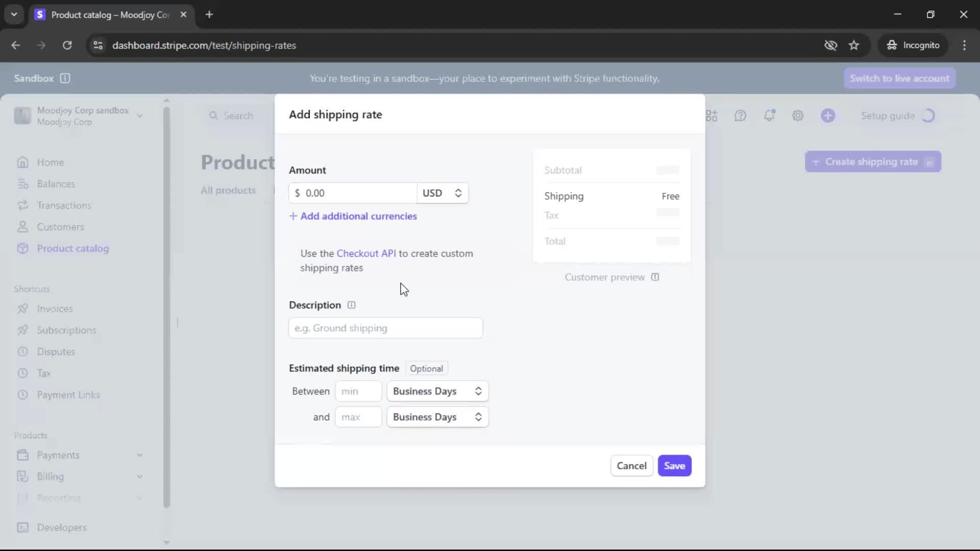Click Switch to live account button
This screenshot has height=551, width=980.
(899, 78)
